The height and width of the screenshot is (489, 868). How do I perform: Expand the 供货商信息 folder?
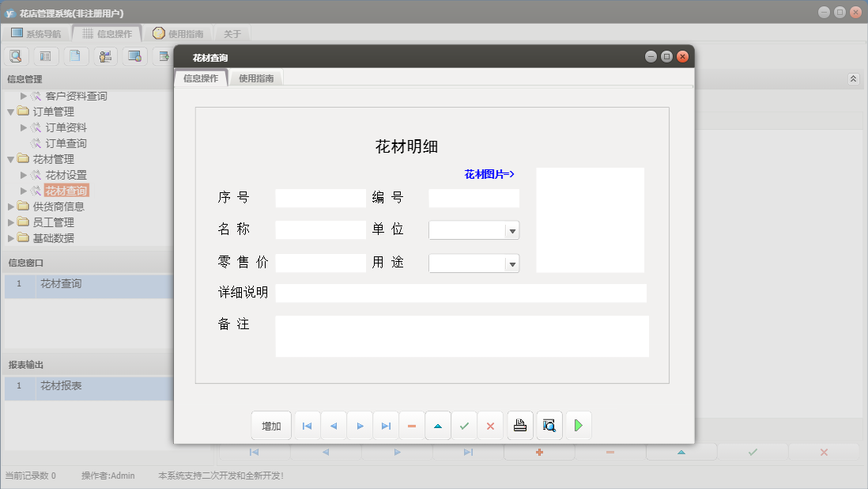tap(11, 206)
